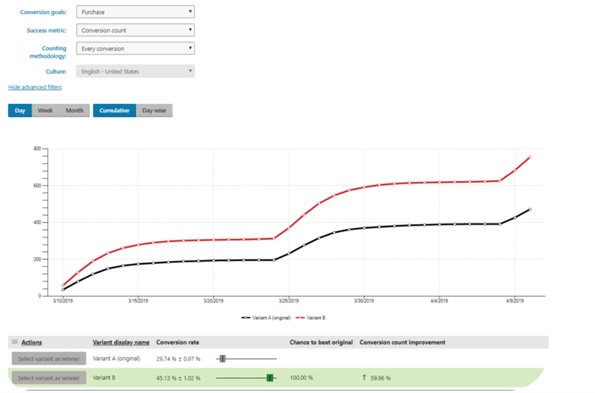Open the disabled Culture dropdown
The height and width of the screenshot is (393, 595).
tap(135, 71)
